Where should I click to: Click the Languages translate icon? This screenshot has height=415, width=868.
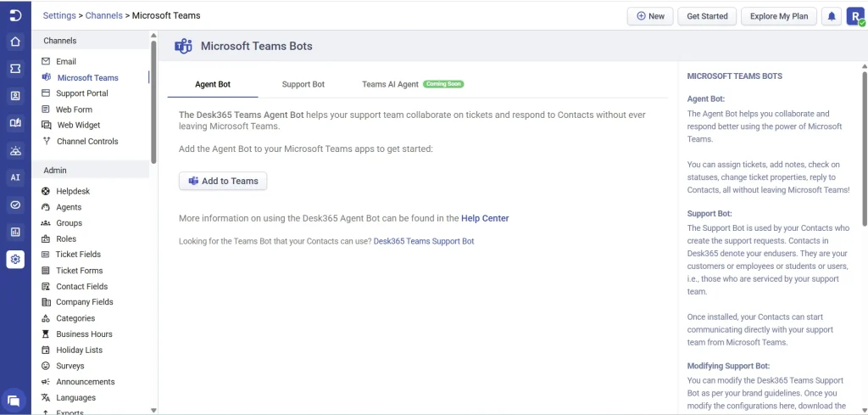click(x=46, y=397)
